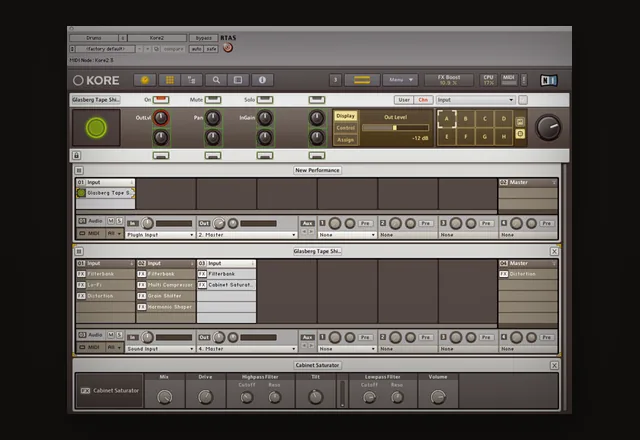Open the 2. Master output dropdown
640x440 pixels.
pos(247,235)
